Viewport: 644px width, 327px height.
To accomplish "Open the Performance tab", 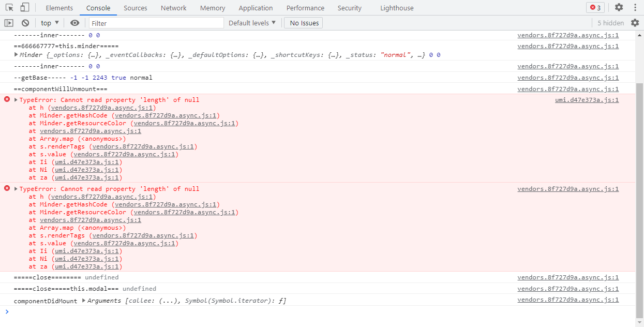I will tap(305, 8).
